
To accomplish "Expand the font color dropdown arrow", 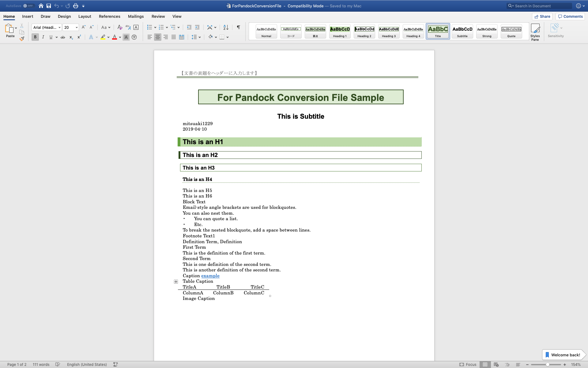I will (119, 37).
